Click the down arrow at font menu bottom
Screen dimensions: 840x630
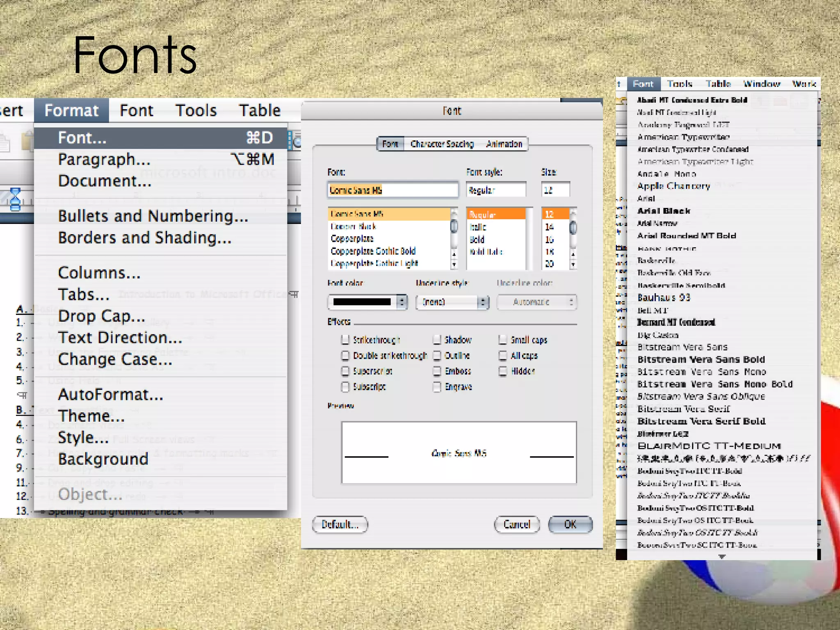pyautogui.click(x=722, y=556)
